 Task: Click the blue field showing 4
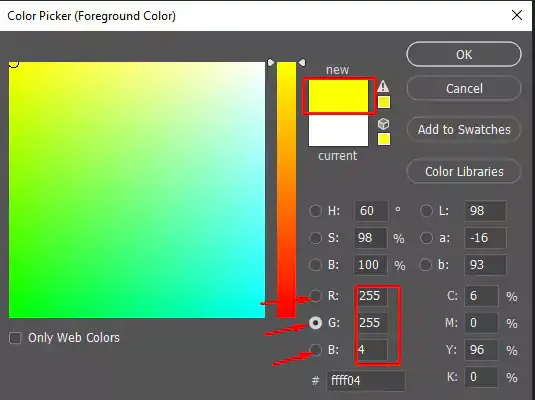click(372, 349)
